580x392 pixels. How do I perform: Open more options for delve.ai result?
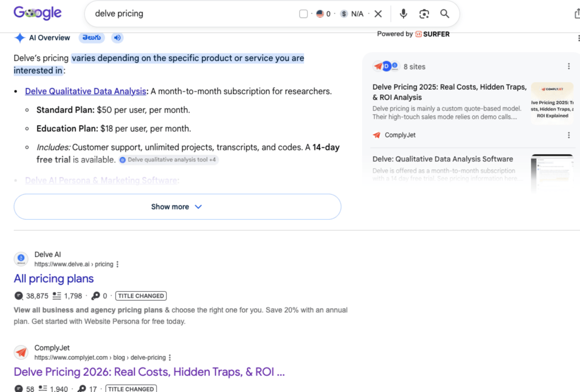[x=117, y=264]
